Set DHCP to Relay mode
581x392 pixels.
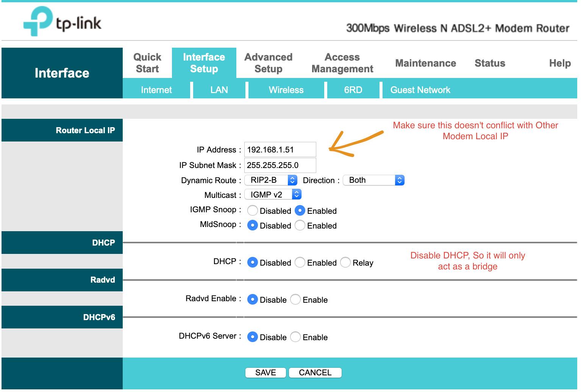coord(345,262)
